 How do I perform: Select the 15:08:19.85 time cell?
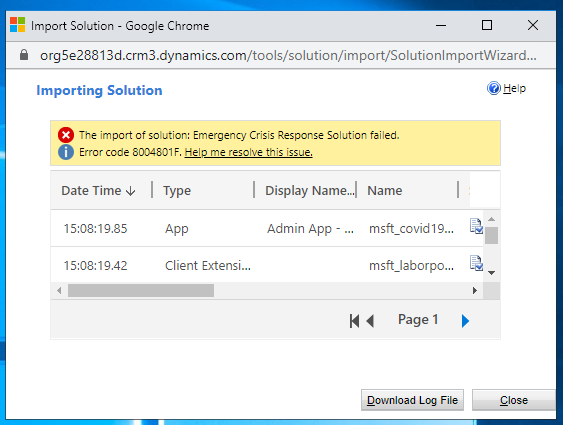coord(96,229)
